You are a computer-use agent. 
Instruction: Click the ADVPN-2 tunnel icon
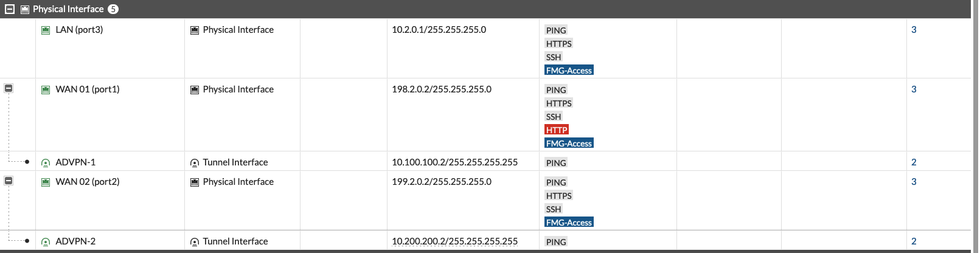click(46, 241)
